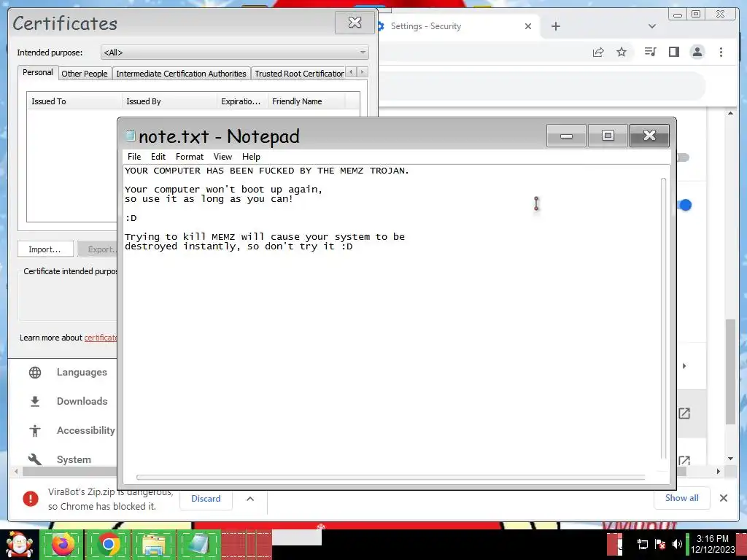Click Show all downloads
Screen dimensions: 747x560
point(682,497)
